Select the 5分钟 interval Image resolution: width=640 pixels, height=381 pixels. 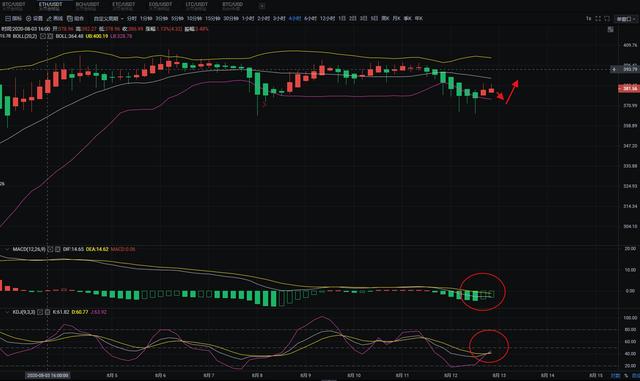[x=178, y=18]
